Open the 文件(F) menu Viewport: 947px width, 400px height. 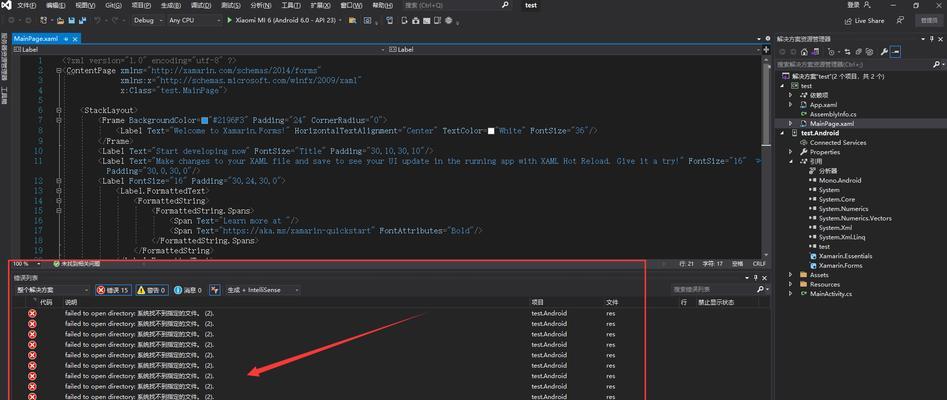(x=27, y=5)
